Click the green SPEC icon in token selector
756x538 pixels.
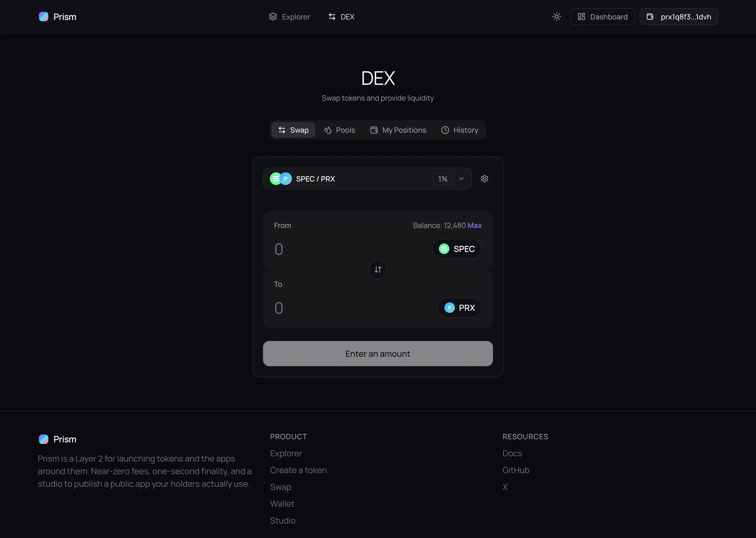444,249
